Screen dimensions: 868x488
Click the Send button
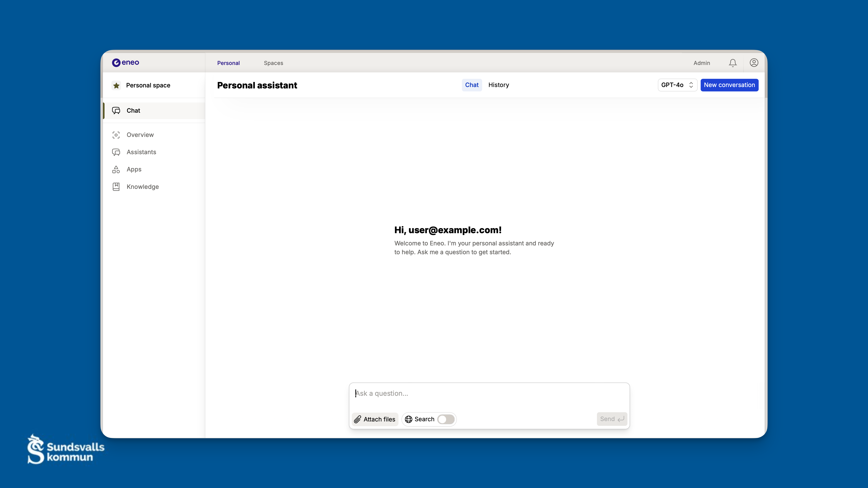click(612, 419)
